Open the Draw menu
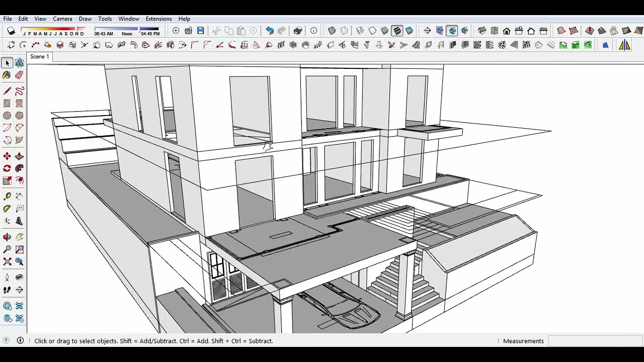This screenshot has height=362, width=644. 85,19
